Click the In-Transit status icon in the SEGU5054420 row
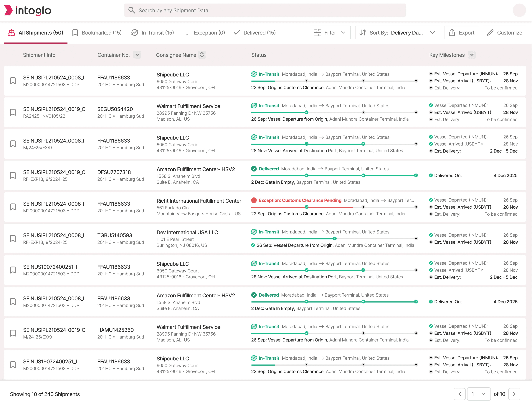532x407 pixels. [x=254, y=106]
